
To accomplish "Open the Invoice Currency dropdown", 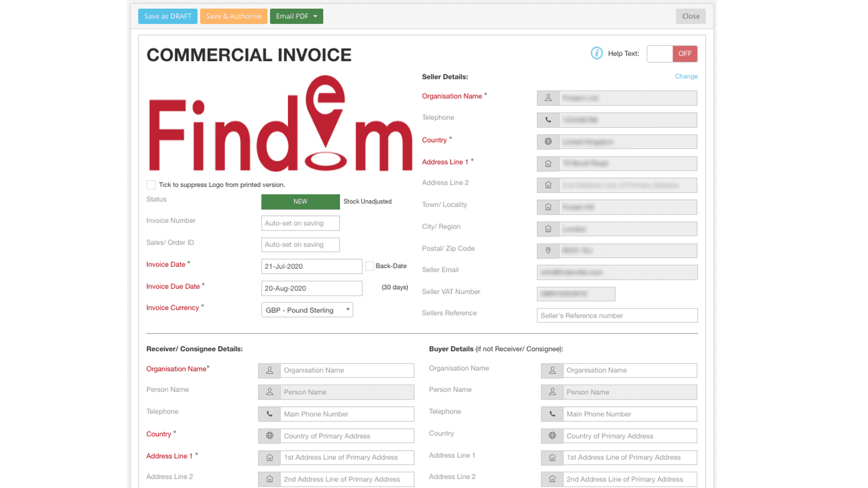I will pyautogui.click(x=347, y=309).
